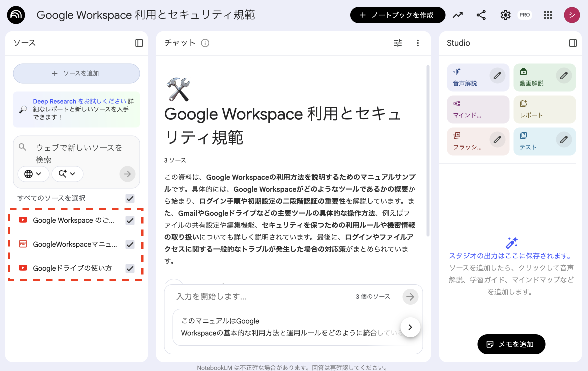The image size is (588, 371).
Task: Click the ノートブックを作成 button
Action: [x=397, y=15]
